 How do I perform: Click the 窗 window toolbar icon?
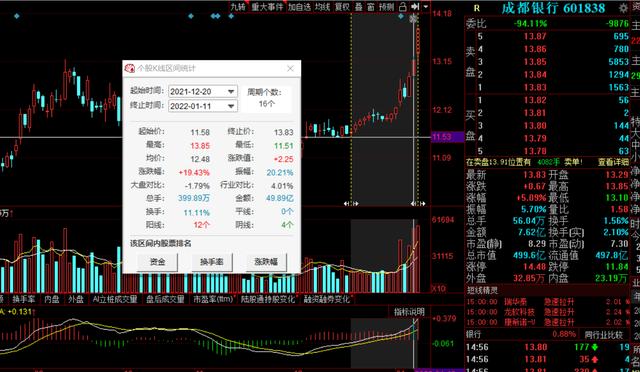[371, 7]
